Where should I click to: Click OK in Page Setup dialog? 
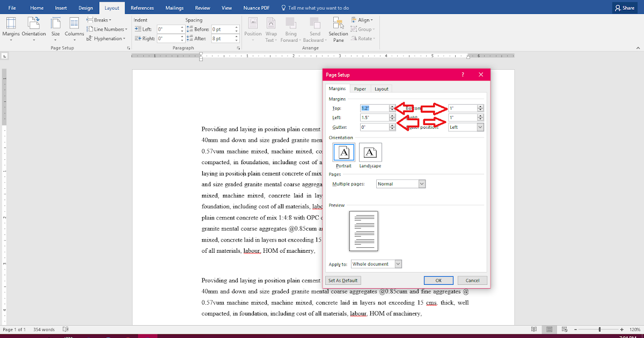pyautogui.click(x=438, y=281)
